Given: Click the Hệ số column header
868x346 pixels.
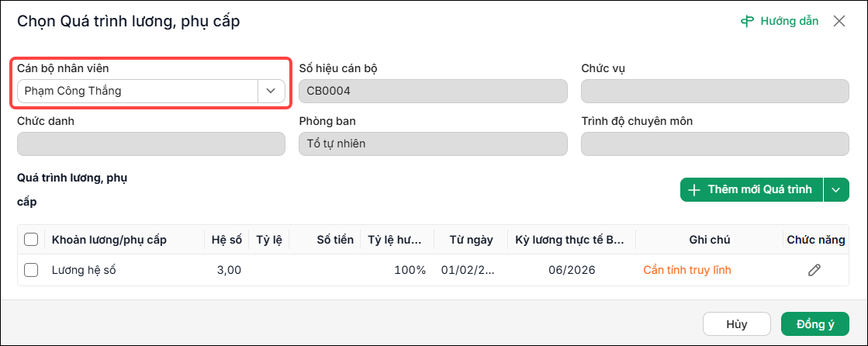Looking at the screenshot, I should [x=227, y=240].
